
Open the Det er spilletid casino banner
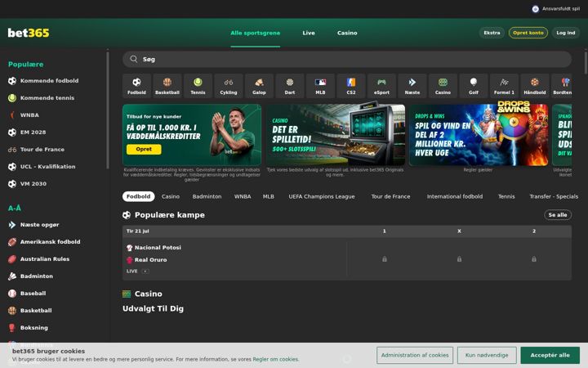click(x=336, y=135)
